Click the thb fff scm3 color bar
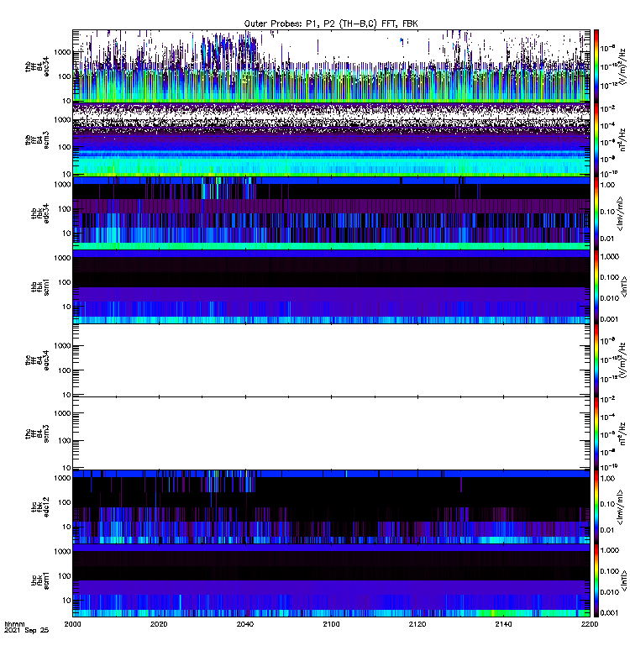The image size is (630, 672). coord(596,139)
